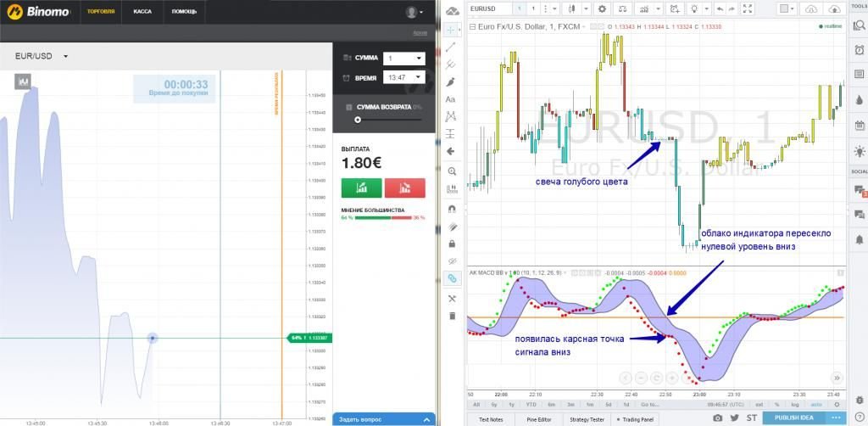Open the notifications bell sidebar icon

pos(860,239)
